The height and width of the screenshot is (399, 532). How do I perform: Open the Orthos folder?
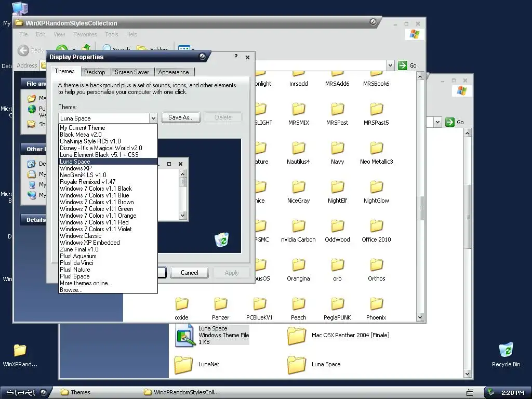pos(376,265)
